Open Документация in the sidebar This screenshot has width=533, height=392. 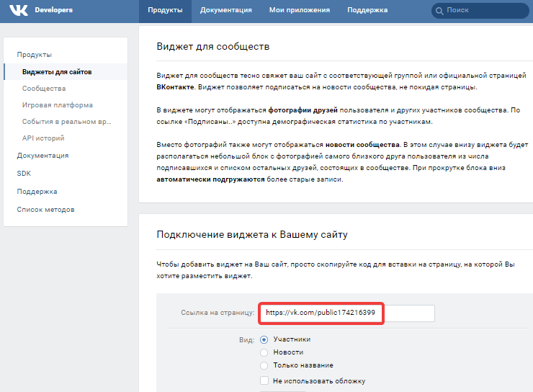click(42, 156)
